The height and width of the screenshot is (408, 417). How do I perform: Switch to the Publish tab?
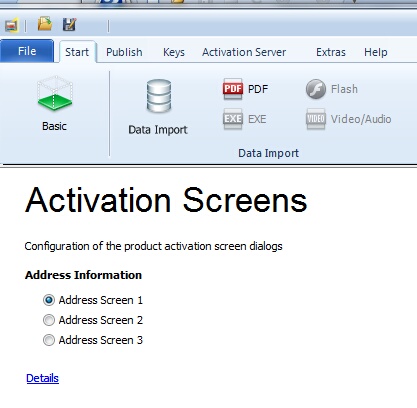point(124,52)
